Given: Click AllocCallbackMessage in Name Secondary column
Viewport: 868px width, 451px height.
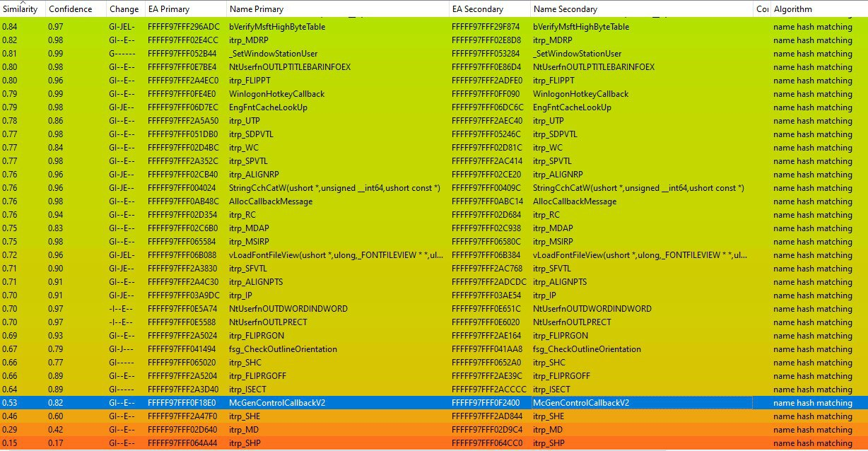Looking at the screenshot, I should (x=575, y=201).
